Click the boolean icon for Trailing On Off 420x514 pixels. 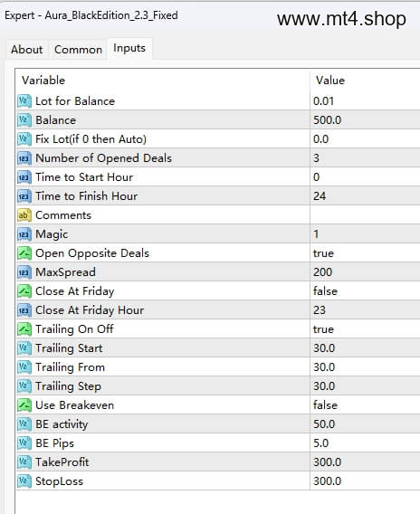pos(24,329)
